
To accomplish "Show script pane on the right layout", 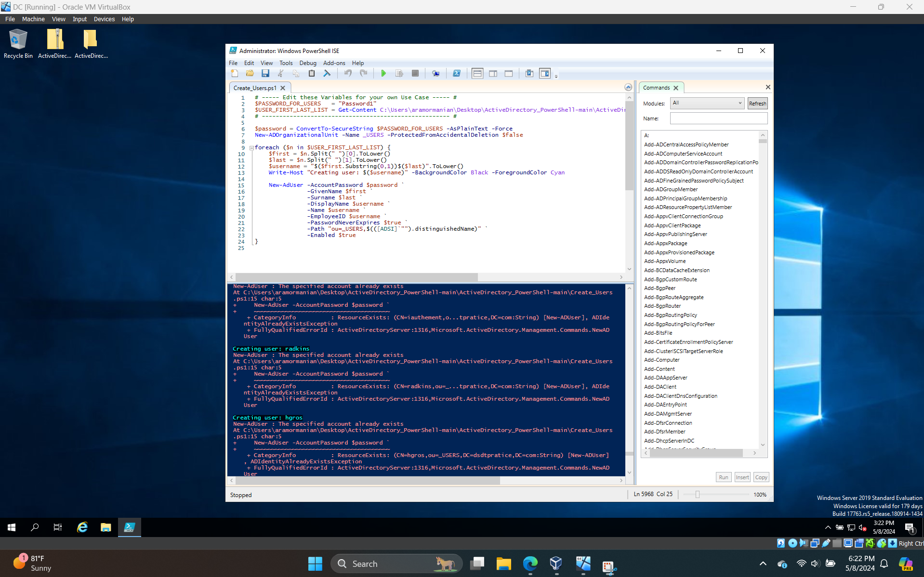I will (x=493, y=73).
